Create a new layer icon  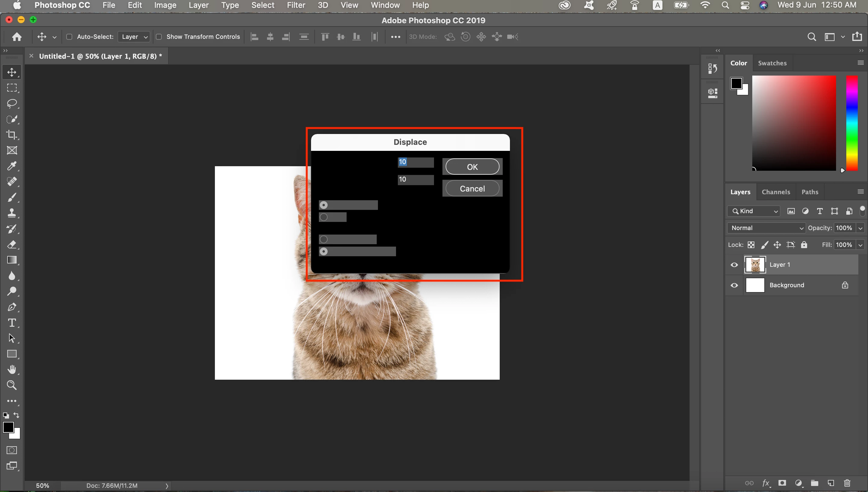(831, 483)
